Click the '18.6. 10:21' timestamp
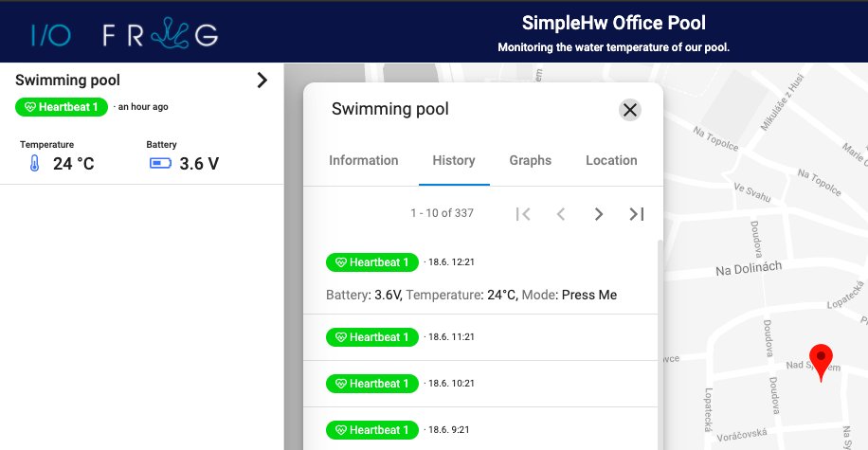The image size is (868, 450). [x=451, y=384]
